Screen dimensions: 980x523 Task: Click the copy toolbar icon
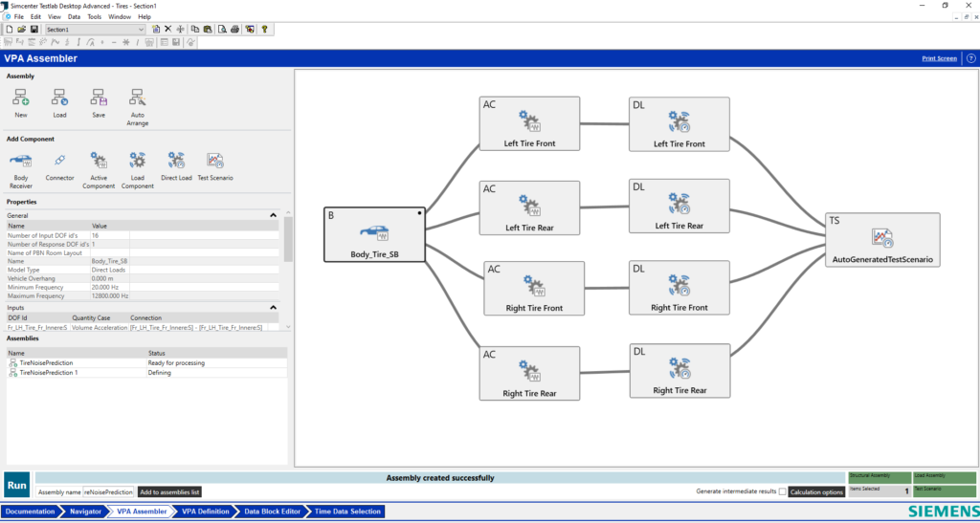[x=195, y=29]
